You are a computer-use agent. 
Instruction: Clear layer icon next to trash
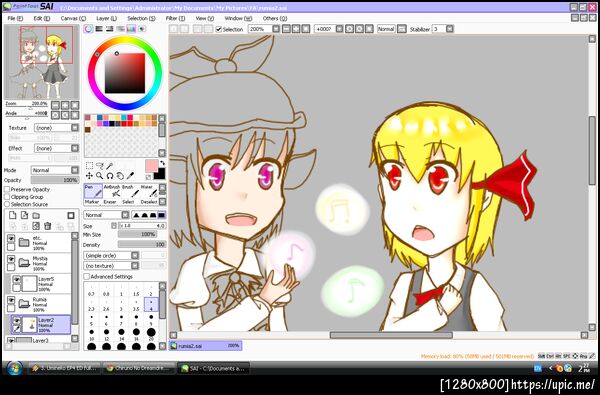(x=36, y=226)
